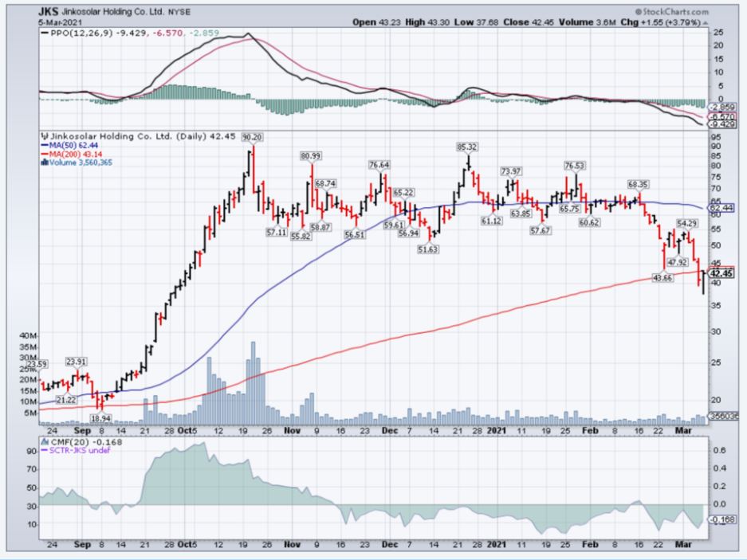Viewport: 747px width, 560px height.
Task: Click the area icon beside CMF(20)
Action: tap(45, 442)
